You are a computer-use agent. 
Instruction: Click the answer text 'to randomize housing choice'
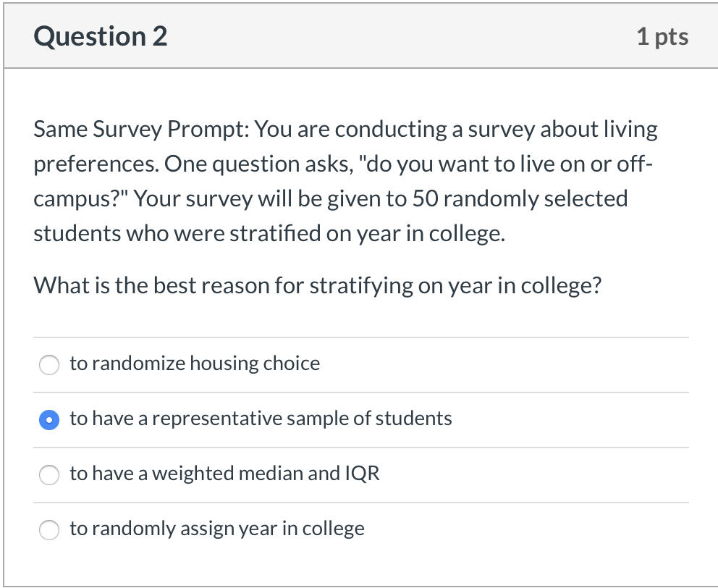click(194, 364)
